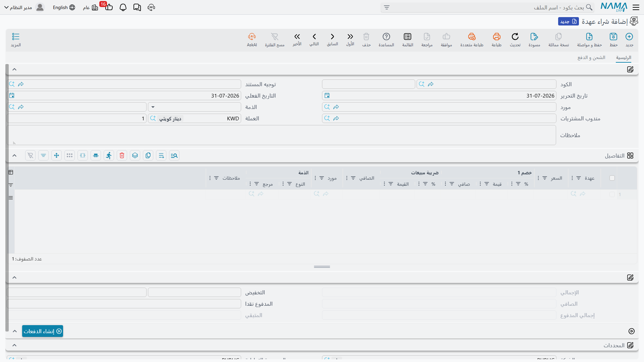Image resolution: width=644 pixels, height=362 pixels.
Task: Click the موافقة approval thumbs-up icon
Action: [x=446, y=37]
